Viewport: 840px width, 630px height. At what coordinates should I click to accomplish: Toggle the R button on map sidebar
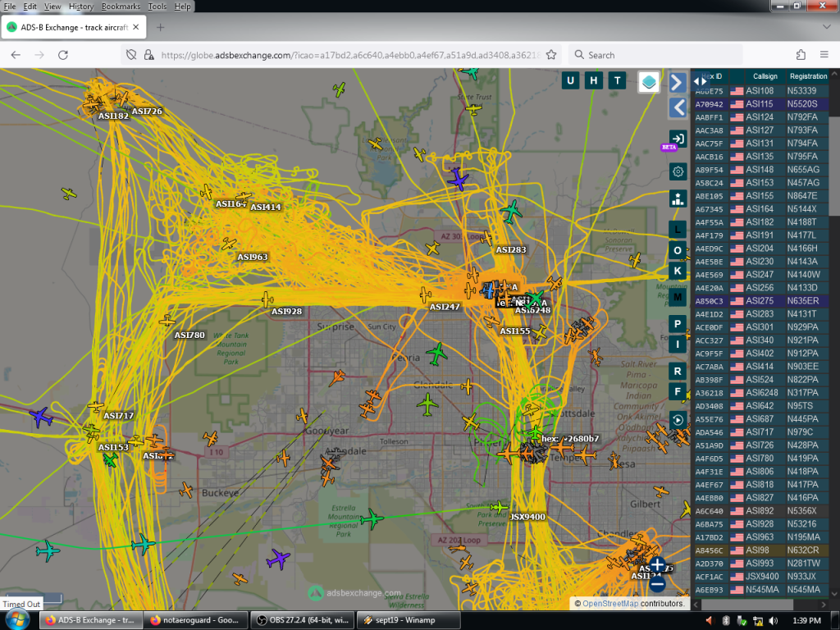tap(678, 371)
